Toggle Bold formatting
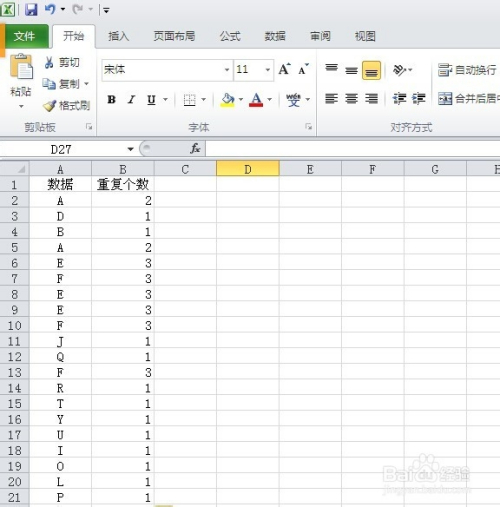This screenshot has height=507, width=500. 112,99
